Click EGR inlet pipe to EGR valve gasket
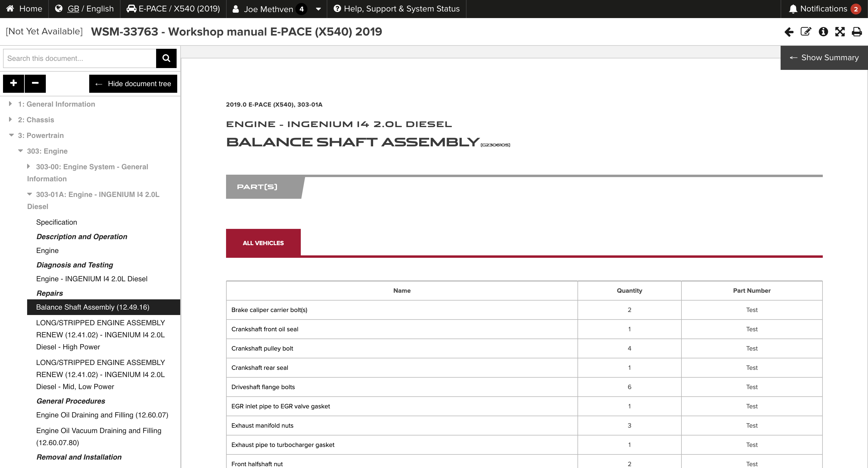 524,406
